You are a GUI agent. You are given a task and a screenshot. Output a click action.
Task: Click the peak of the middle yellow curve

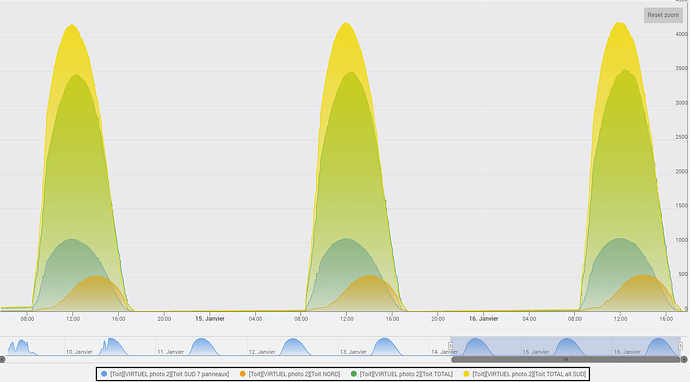click(346, 23)
